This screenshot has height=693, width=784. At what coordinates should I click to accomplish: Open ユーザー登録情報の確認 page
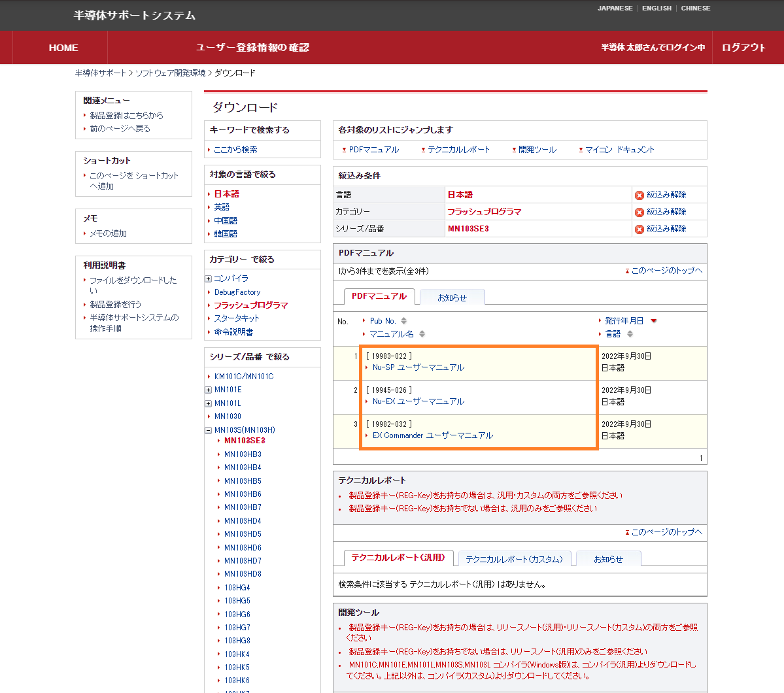coord(252,48)
